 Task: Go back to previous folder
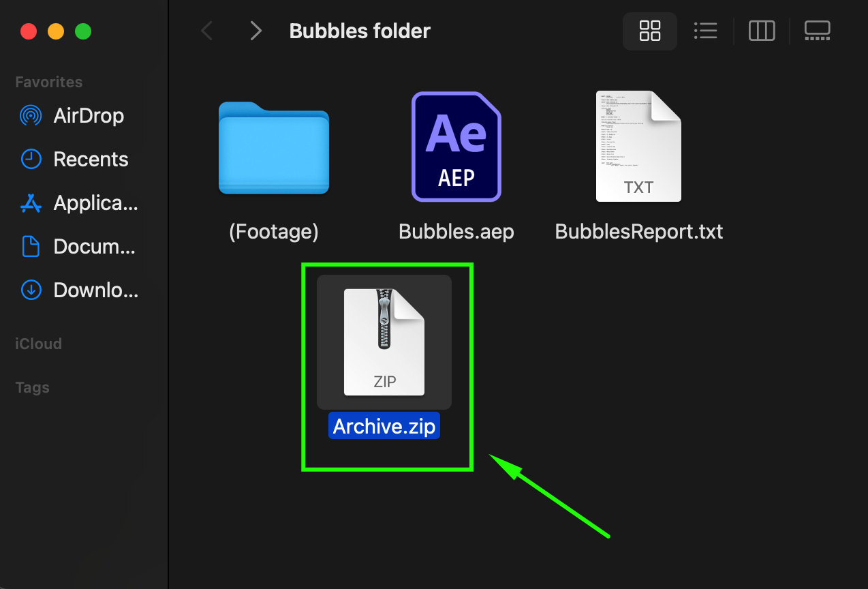tap(207, 31)
